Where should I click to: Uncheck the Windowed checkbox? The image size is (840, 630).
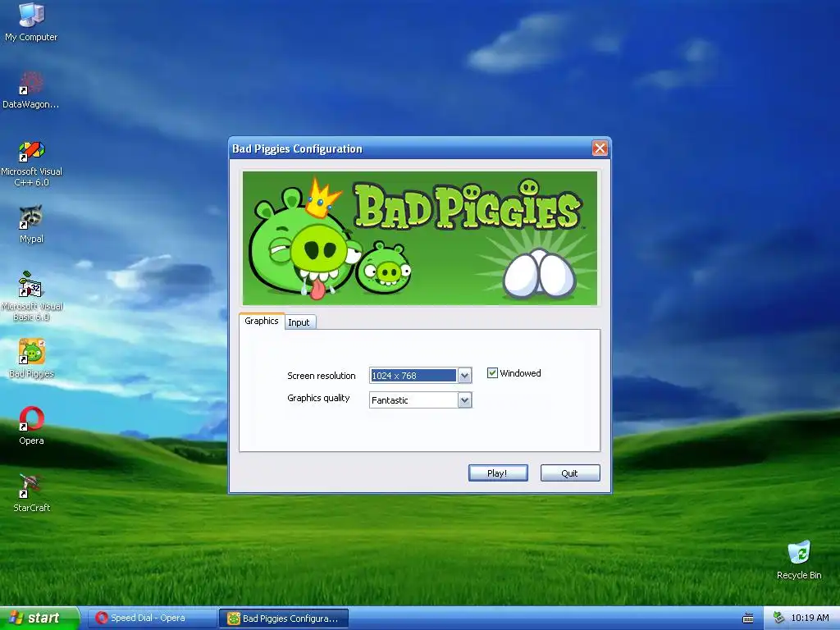coord(492,373)
